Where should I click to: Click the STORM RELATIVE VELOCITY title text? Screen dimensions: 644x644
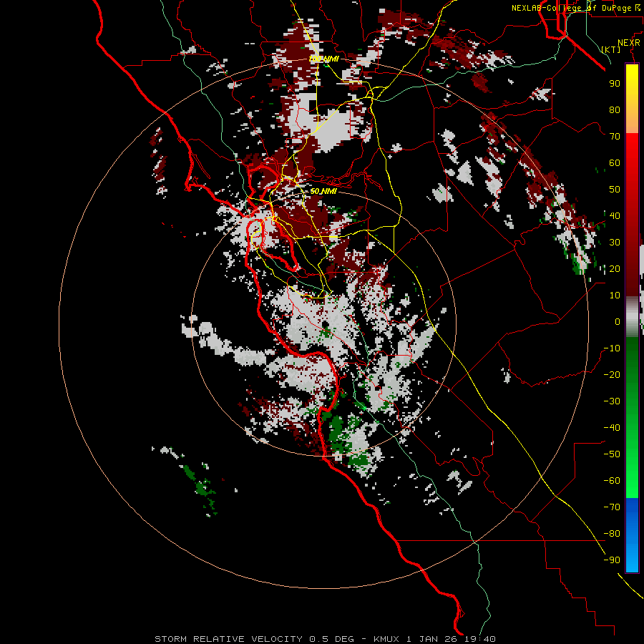click(228, 639)
